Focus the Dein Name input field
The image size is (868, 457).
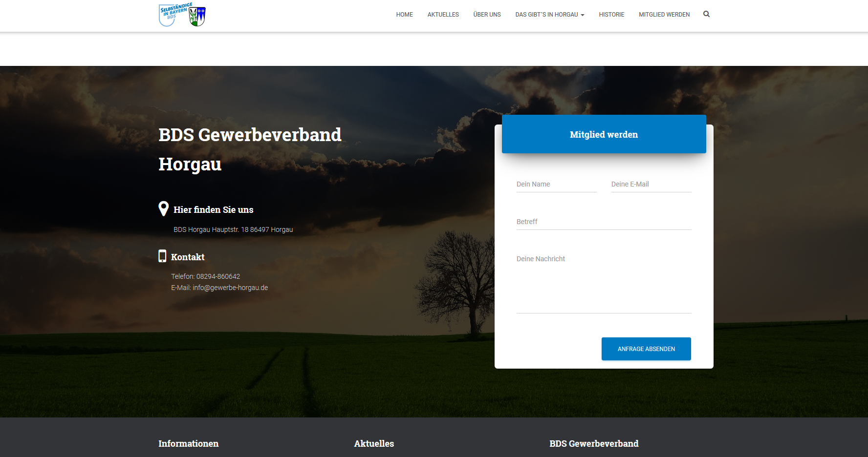[x=556, y=184]
